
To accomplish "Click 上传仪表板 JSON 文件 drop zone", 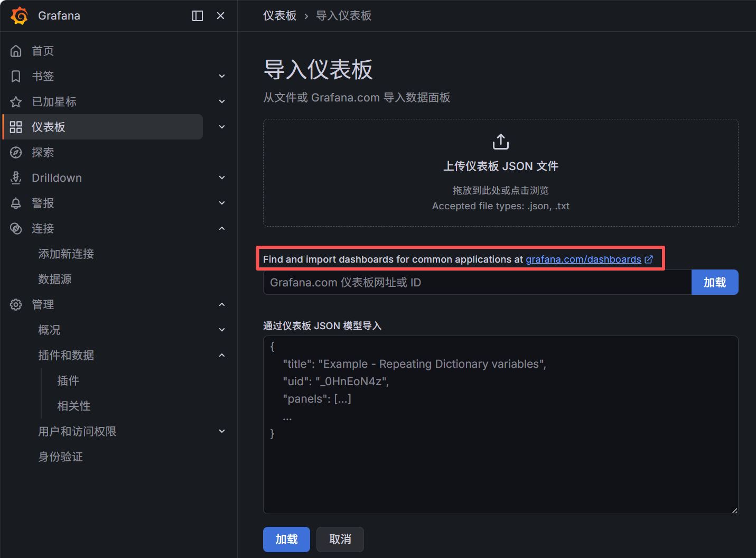I will click(x=501, y=173).
